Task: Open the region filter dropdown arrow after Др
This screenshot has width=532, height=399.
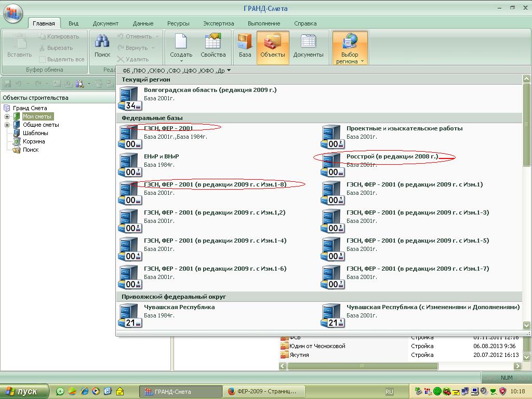Action: (229, 70)
